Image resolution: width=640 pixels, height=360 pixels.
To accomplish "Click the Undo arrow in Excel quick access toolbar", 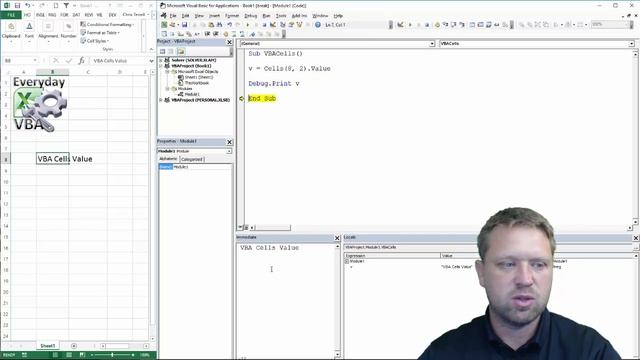I will click(x=27, y=6).
